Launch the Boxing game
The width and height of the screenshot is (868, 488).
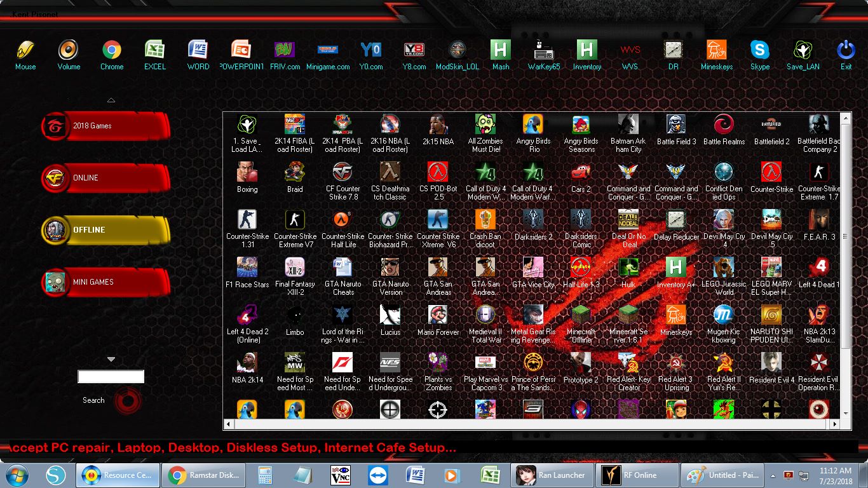[247, 177]
